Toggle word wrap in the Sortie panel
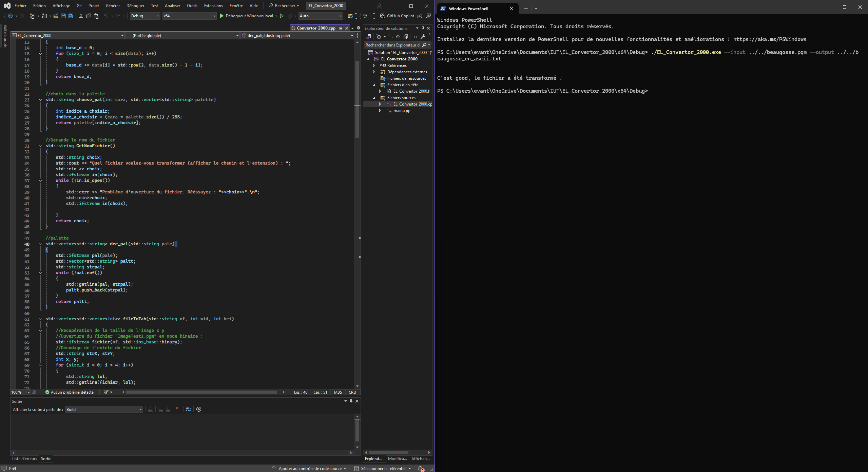Image resolution: width=868 pixels, height=472 pixels. coord(189,409)
